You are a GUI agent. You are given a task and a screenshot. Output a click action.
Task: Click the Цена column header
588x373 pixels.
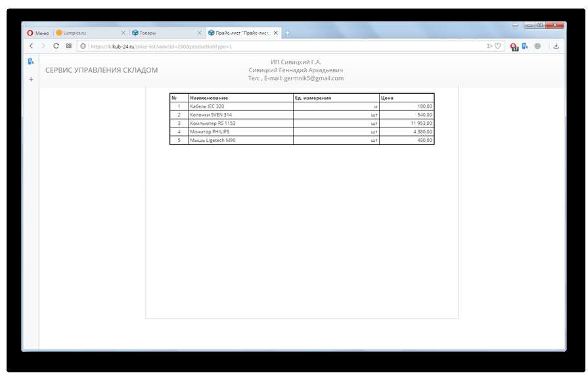point(407,98)
